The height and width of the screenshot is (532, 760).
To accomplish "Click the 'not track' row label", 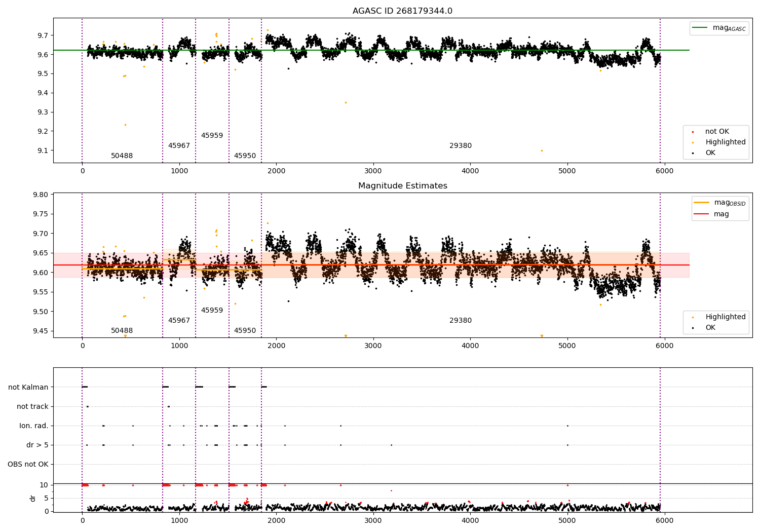I will point(32,407).
